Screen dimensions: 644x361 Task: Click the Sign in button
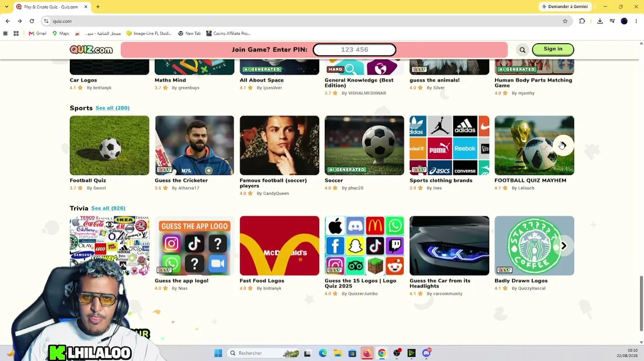553,49
